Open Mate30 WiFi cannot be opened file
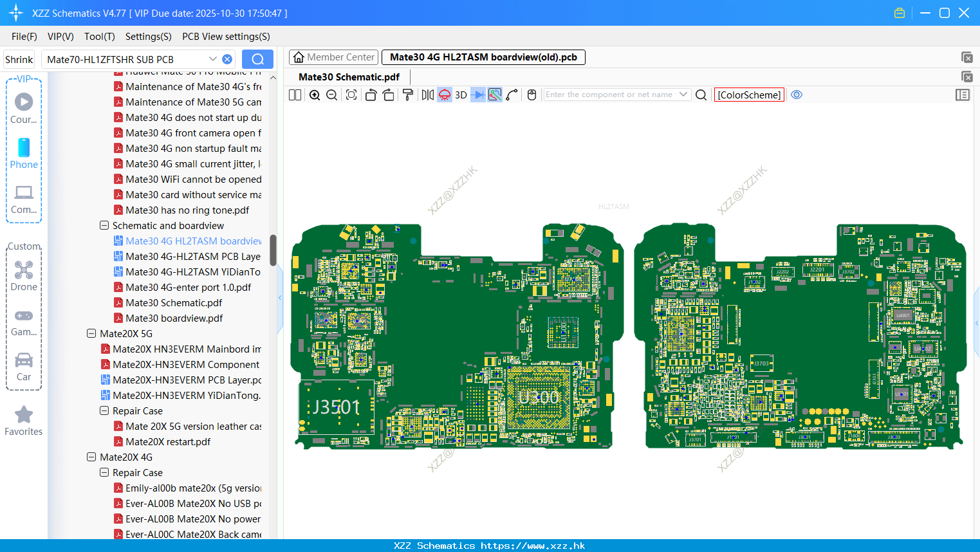Viewport: 980px width, 552px height. click(188, 179)
